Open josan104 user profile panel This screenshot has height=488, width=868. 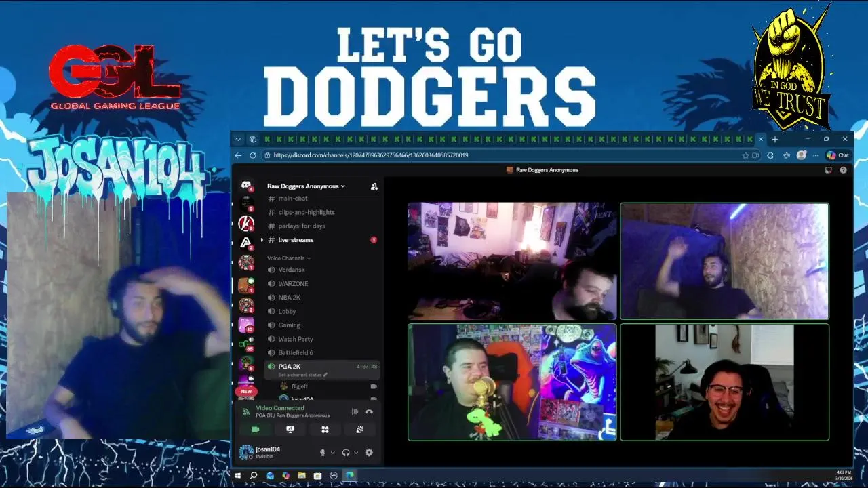[268, 452]
